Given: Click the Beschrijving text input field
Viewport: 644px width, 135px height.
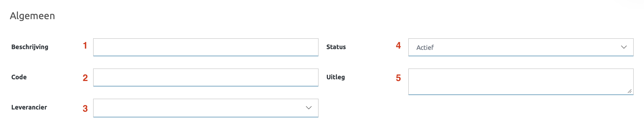Looking at the screenshot, I should click(x=206, y=47).
